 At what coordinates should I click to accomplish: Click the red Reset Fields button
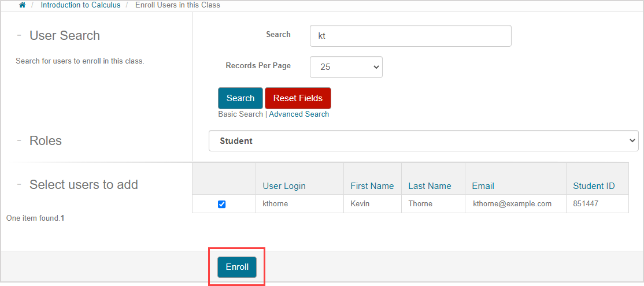point(298,98)
